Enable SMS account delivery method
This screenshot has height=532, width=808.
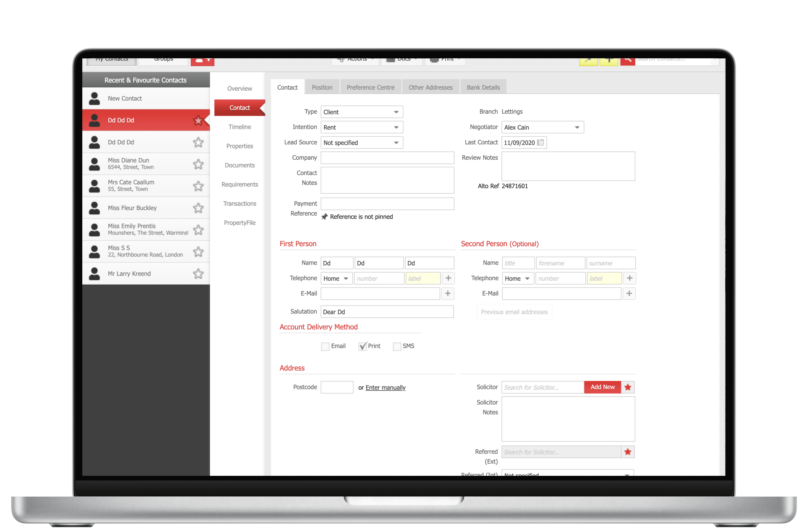pyautogui.click(x=397, y=346)
